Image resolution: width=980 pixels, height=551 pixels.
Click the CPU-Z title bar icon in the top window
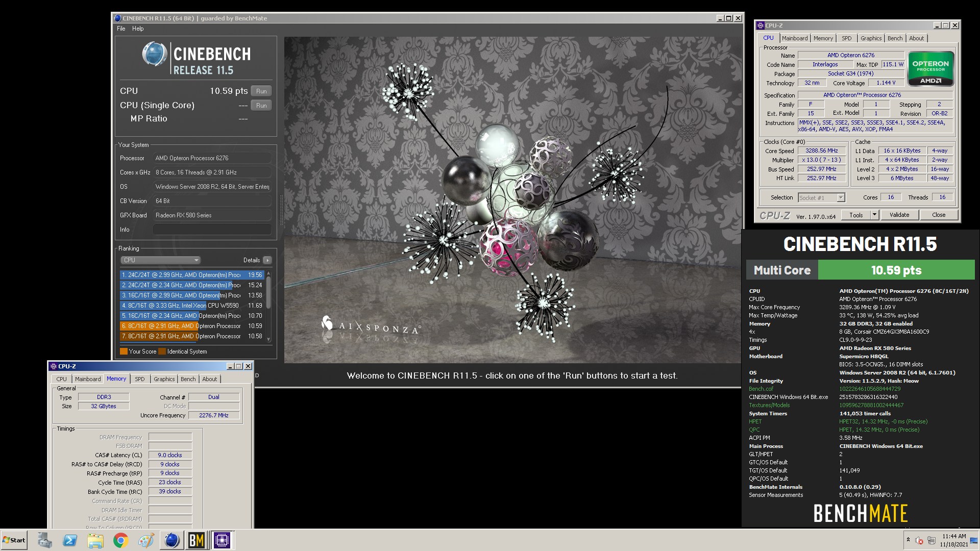click(x=761, y=26)
